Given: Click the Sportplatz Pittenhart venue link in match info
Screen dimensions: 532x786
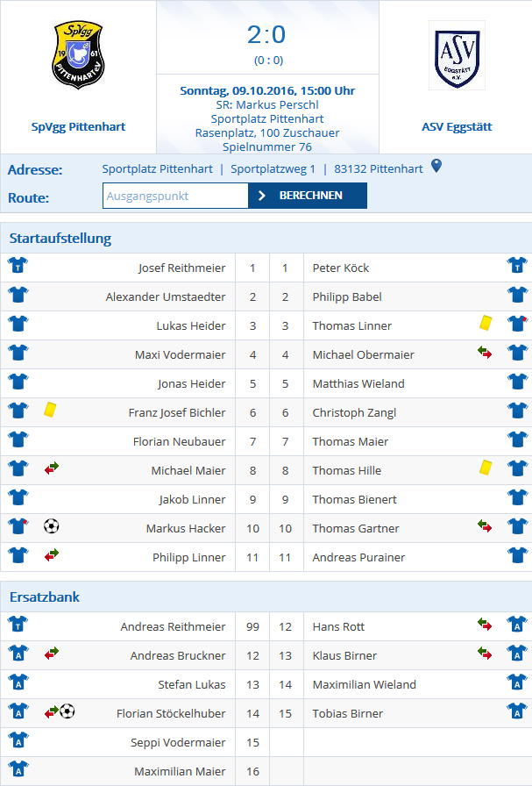Looking at the screenshot, I should pyautogui.click(x=267, y=118).
